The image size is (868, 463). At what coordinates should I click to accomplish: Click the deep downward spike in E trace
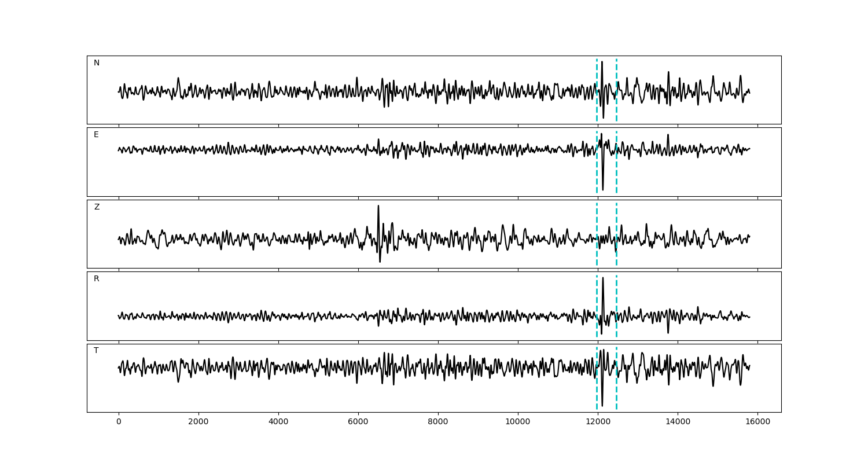pos(602,188)
